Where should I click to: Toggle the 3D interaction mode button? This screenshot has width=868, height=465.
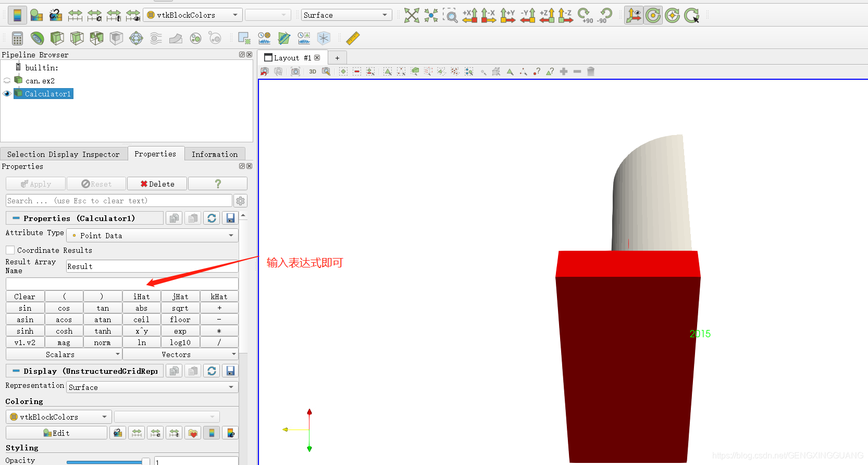[313, 71]
